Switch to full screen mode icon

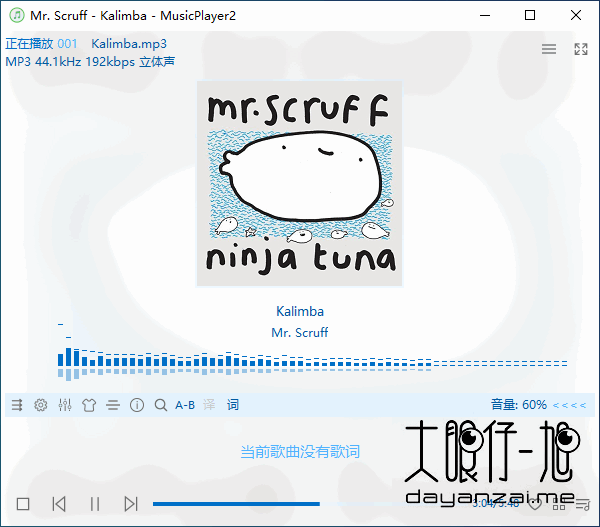[581, 49]
